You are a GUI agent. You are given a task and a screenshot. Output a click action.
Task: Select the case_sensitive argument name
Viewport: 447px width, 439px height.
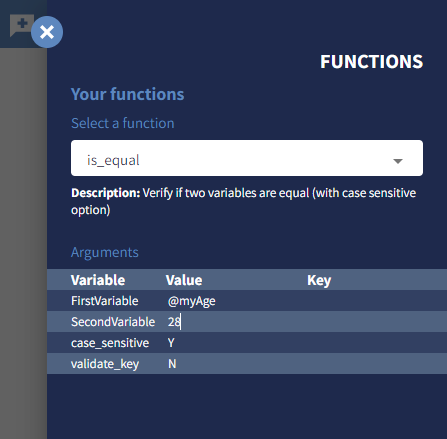pos(110,343)
